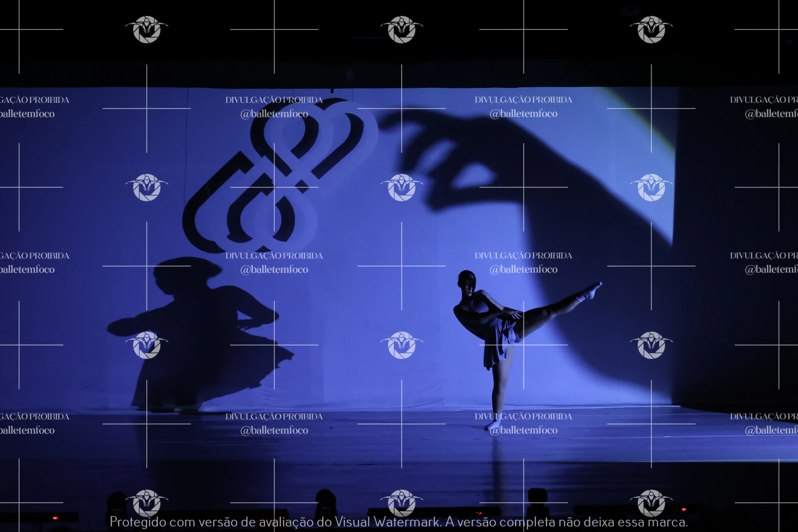The width and height of the screenshot is (798, 532).
Task: Click DIVULGAÇÃO PROIBIDA text above the giant hand shadow
Action: click(x=523, y=100)
